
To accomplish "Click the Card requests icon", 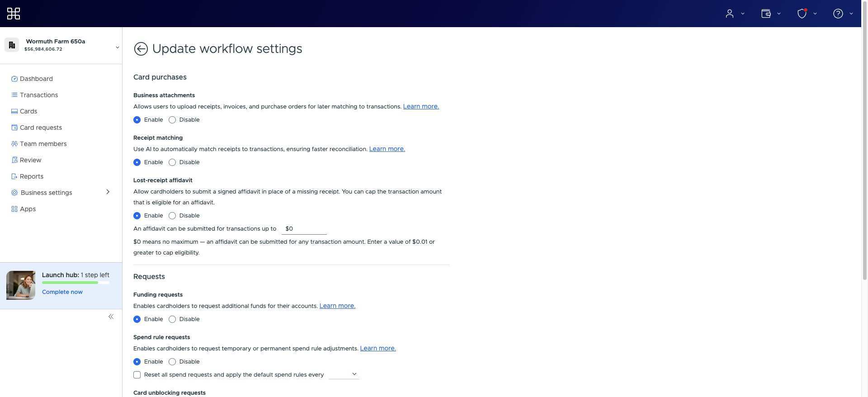I will point(14,128).
